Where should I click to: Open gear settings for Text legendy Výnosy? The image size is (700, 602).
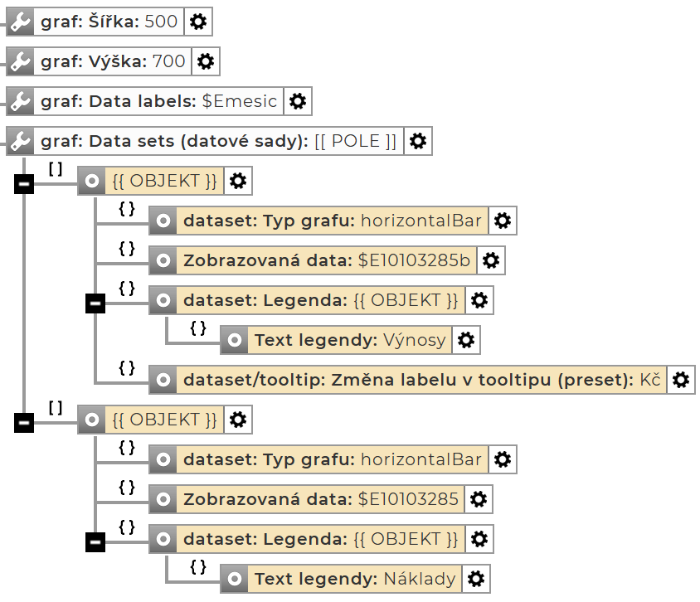(466, 340)
